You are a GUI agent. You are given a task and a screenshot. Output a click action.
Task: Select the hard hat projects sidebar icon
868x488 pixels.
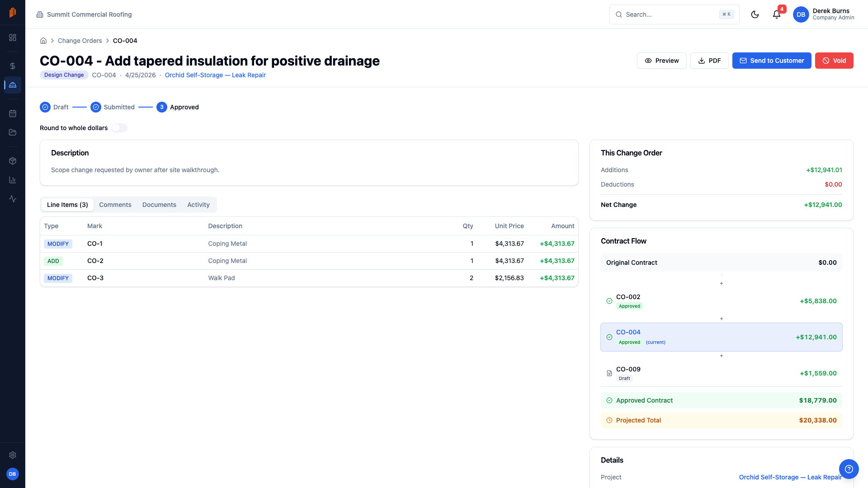coord(13,85)
